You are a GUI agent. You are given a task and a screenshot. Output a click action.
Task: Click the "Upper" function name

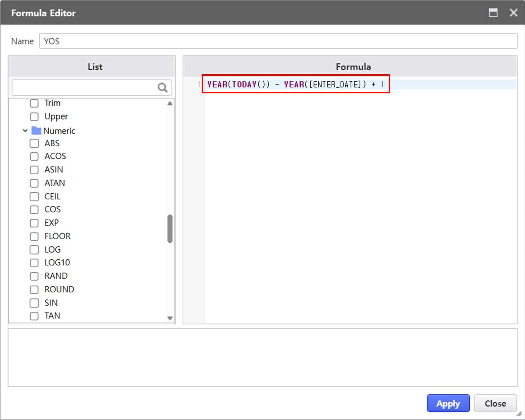[56, 116]
